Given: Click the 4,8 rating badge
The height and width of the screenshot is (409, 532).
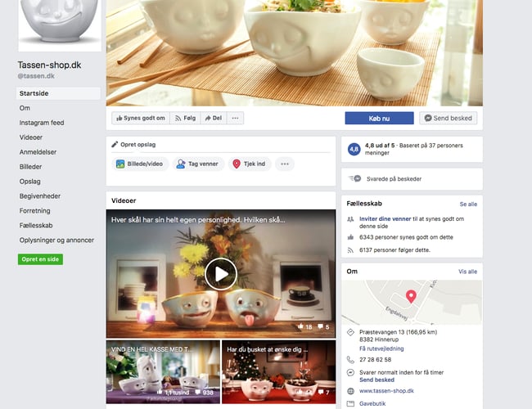Looking at the screenshot, I should pyautogui.click(x=354, y=149).
